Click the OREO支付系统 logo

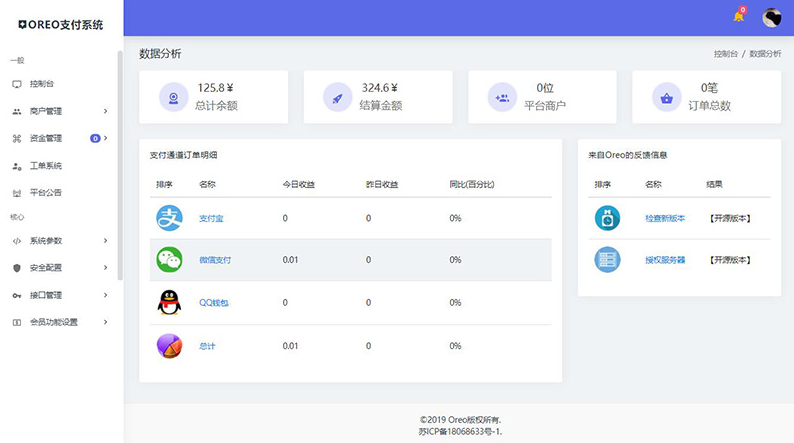click(61, 25)
